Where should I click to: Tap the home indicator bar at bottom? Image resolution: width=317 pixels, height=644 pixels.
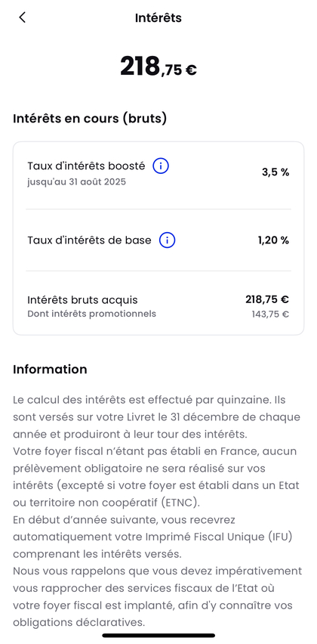[x=158, y=636]
